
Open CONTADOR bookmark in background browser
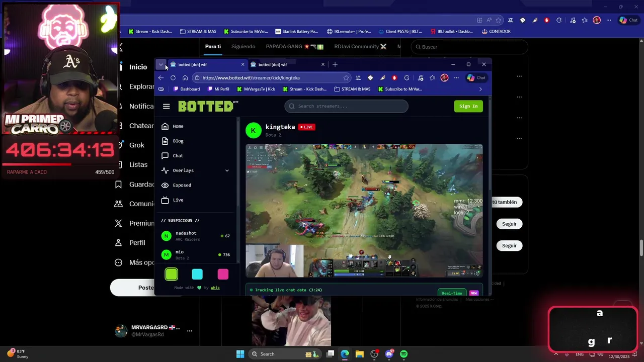(496, 31)
